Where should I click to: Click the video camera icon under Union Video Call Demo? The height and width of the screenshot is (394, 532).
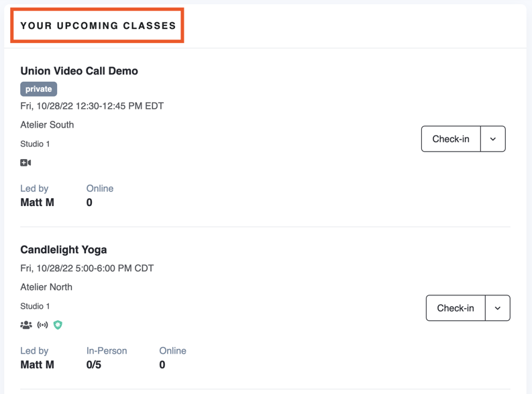click(25, 162)
